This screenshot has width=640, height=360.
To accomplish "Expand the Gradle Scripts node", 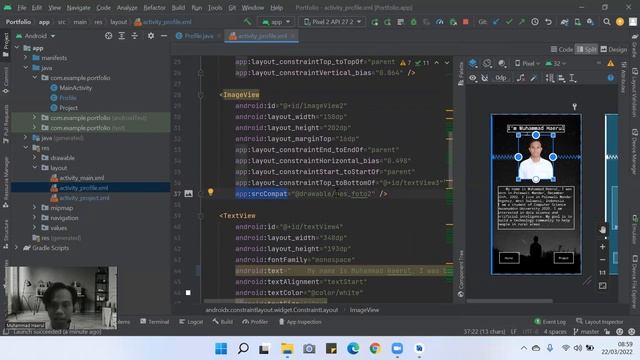I will click(16, 248).
